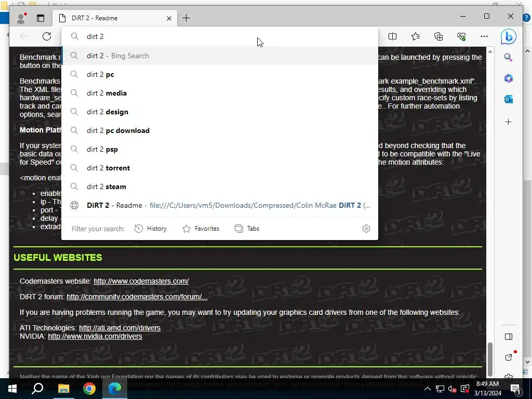Open ati.amd.com/drivers link

click(x=120, y=328)
